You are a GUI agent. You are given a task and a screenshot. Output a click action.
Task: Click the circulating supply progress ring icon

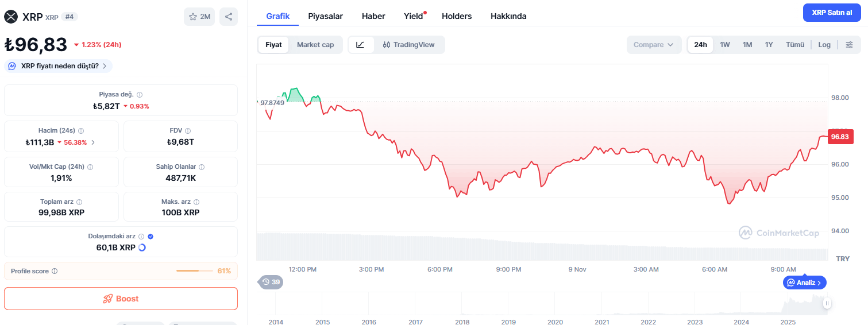coord(142,247)
